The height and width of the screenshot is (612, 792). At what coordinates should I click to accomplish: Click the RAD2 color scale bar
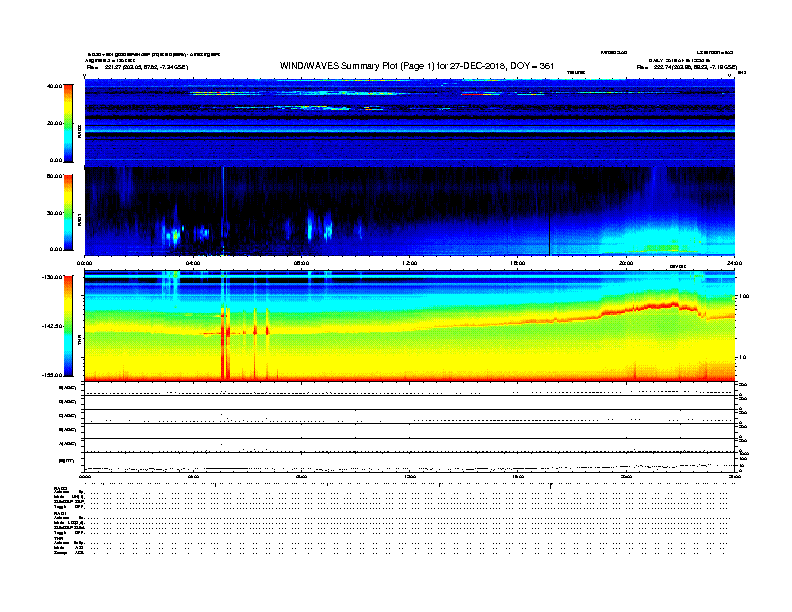(68, 123)
